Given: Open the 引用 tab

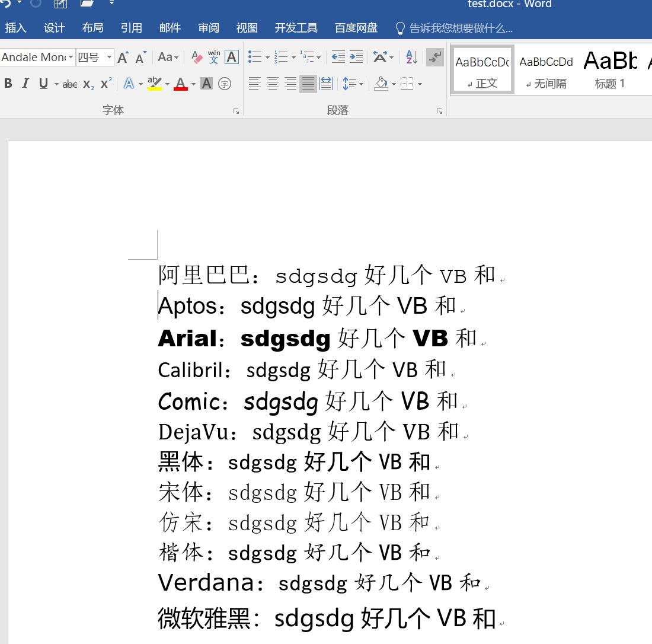Looking at the screenshot, I should (x=132, y=28).
